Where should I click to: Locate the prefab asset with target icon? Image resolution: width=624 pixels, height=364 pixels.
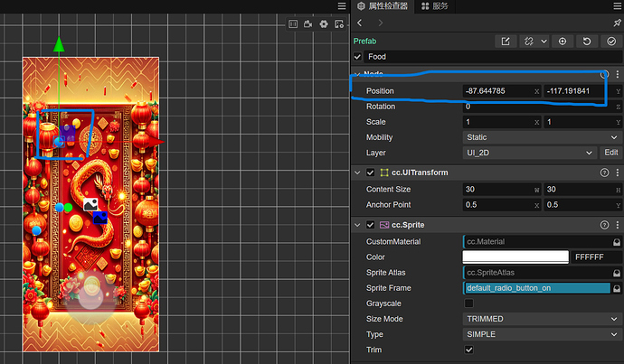coord(563,42)
